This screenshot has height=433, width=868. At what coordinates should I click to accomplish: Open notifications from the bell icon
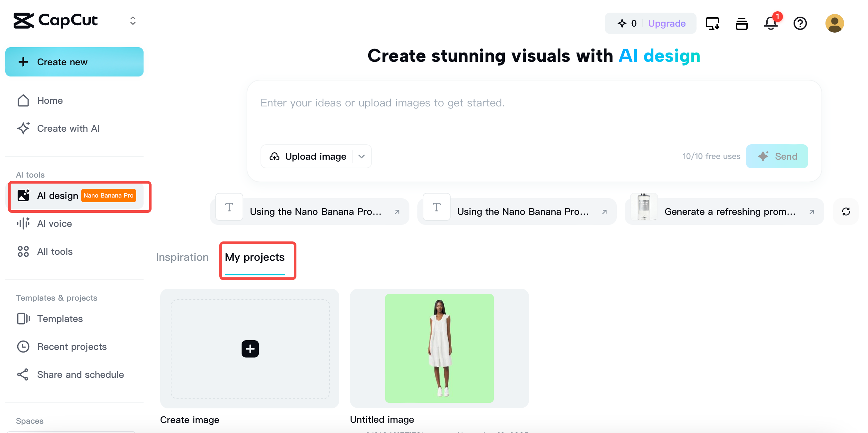[x=771, y=23]
